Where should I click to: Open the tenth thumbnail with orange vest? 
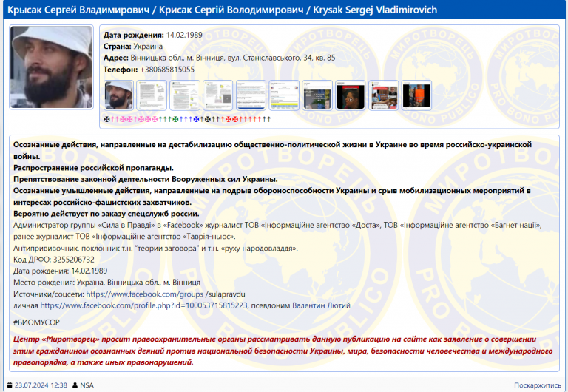click(416, 95)
